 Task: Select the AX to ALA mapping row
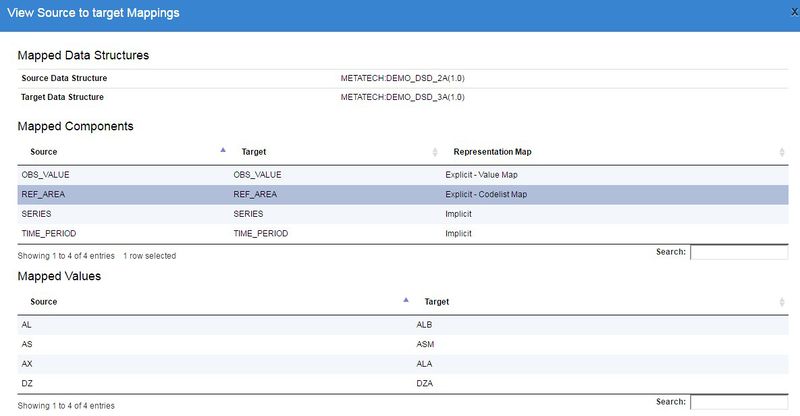tap(200, 364)
